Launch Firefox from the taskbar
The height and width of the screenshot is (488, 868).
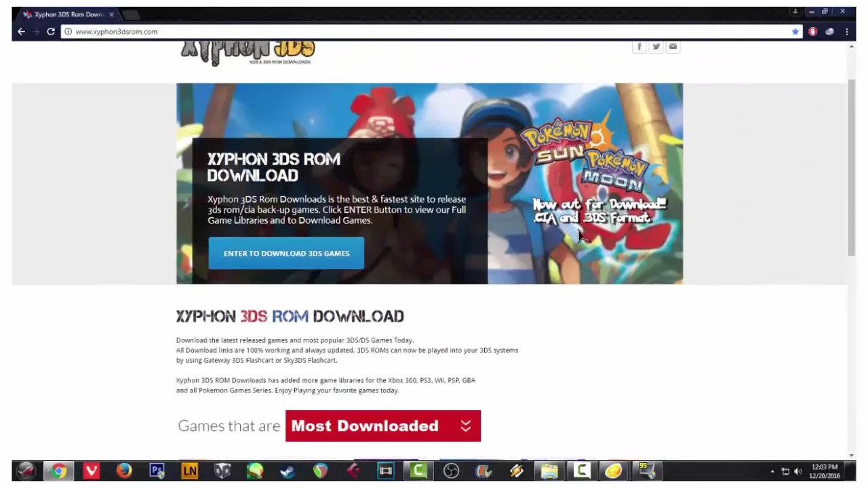(x=124, y=471)
